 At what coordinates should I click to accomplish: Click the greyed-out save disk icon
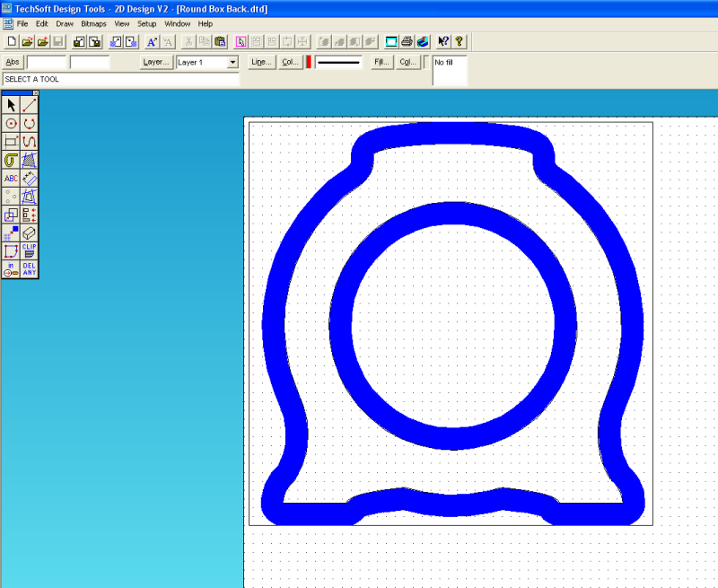(58, 41)
